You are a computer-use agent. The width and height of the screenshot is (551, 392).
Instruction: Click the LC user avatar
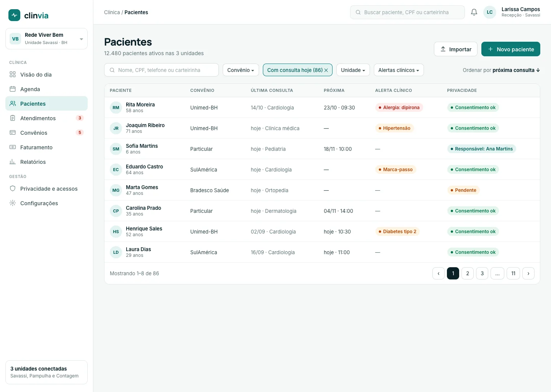point(490,12)
